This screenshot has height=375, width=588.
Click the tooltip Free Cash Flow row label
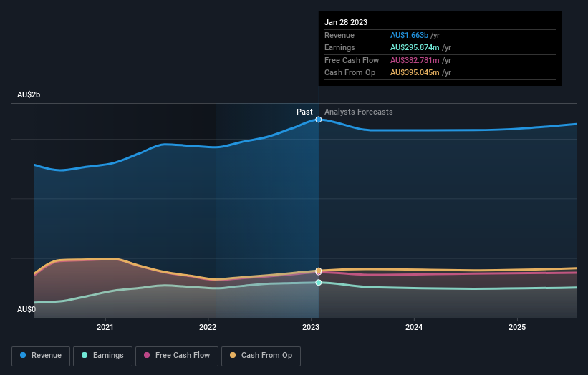[x=352, y=60]
